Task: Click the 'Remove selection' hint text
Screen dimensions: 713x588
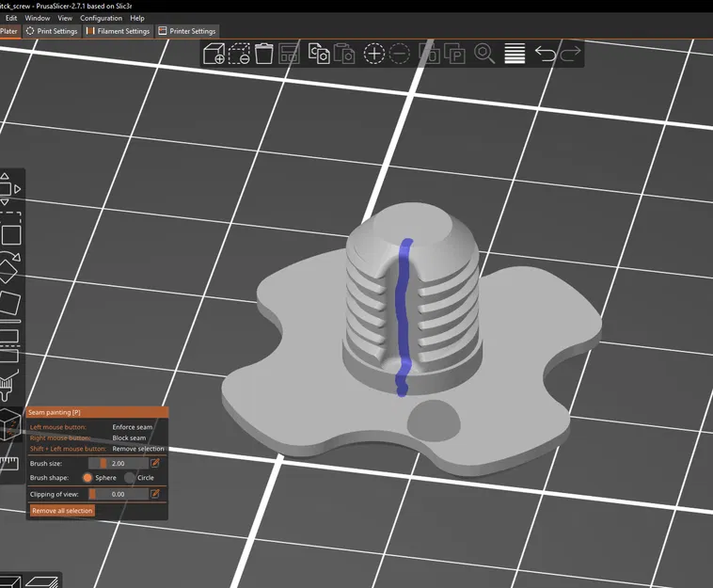Action: click(138, 449)
